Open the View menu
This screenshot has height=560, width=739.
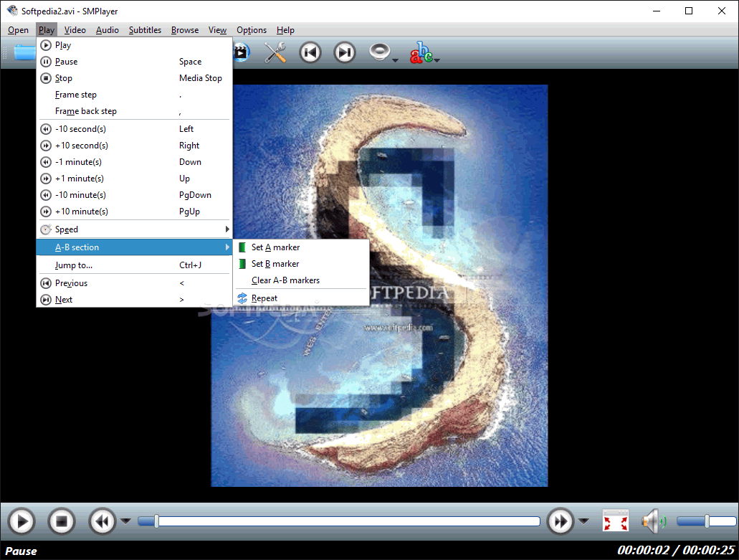click(x=217, y=30)
